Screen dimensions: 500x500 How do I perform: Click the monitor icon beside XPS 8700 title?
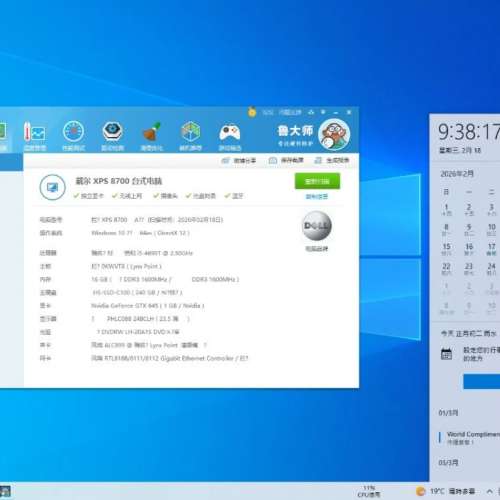[52, 187]
